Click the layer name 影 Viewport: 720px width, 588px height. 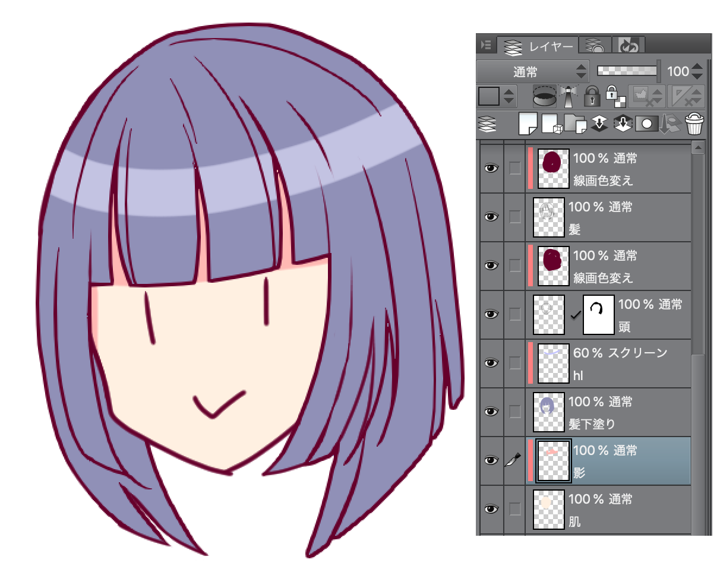579,473
